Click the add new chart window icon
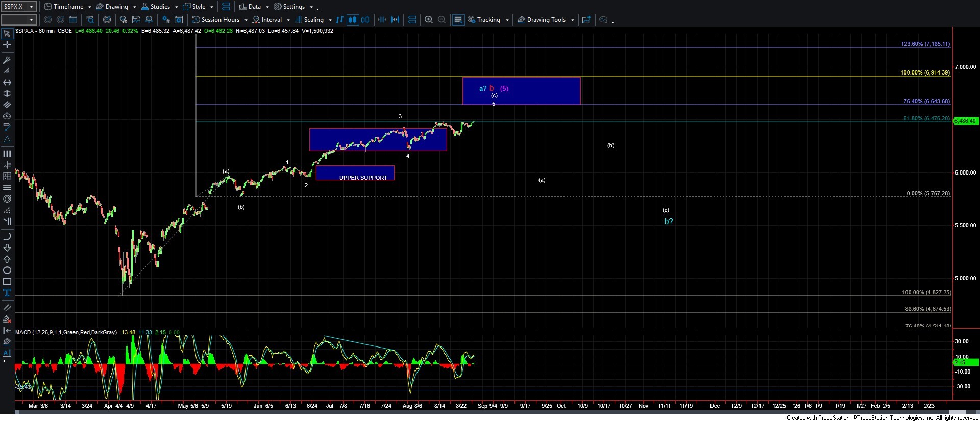The height and width of the screenshot is (421, 980). coord(586,20)
